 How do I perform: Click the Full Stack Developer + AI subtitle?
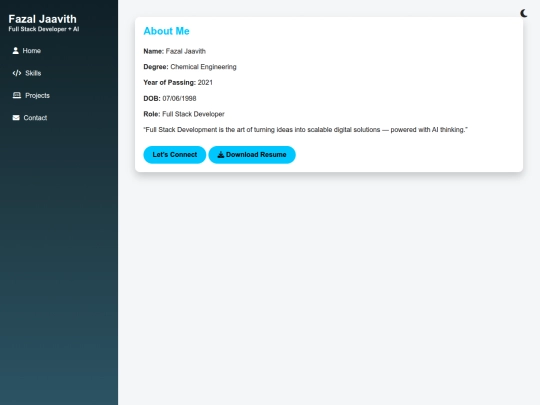[x=44, y=29]
